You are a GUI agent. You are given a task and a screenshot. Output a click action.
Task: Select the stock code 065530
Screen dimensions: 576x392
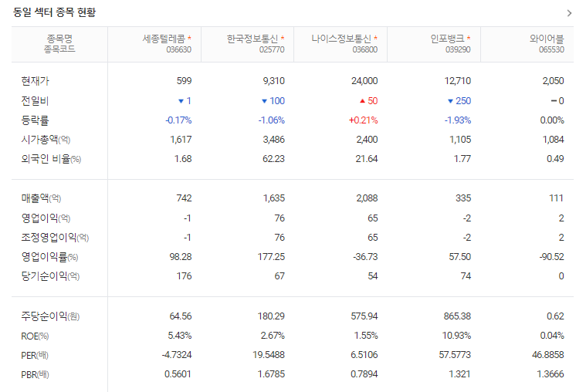point(551,49)
